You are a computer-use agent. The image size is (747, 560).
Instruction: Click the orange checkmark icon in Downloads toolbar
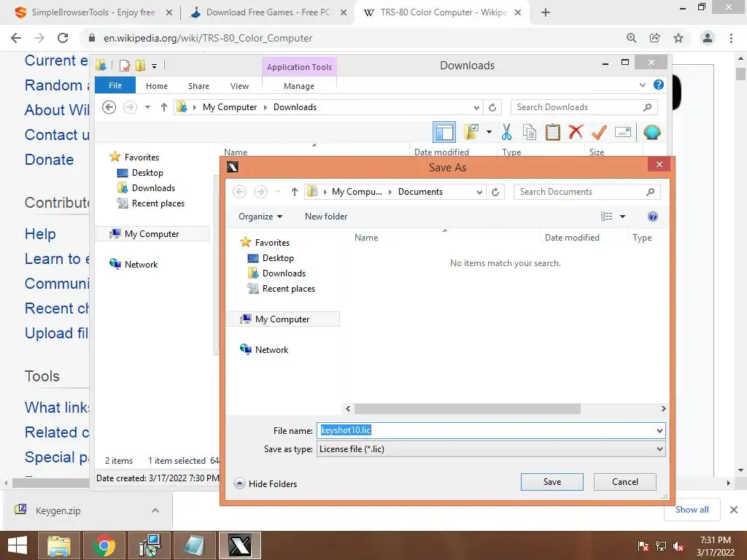(599, 132)
